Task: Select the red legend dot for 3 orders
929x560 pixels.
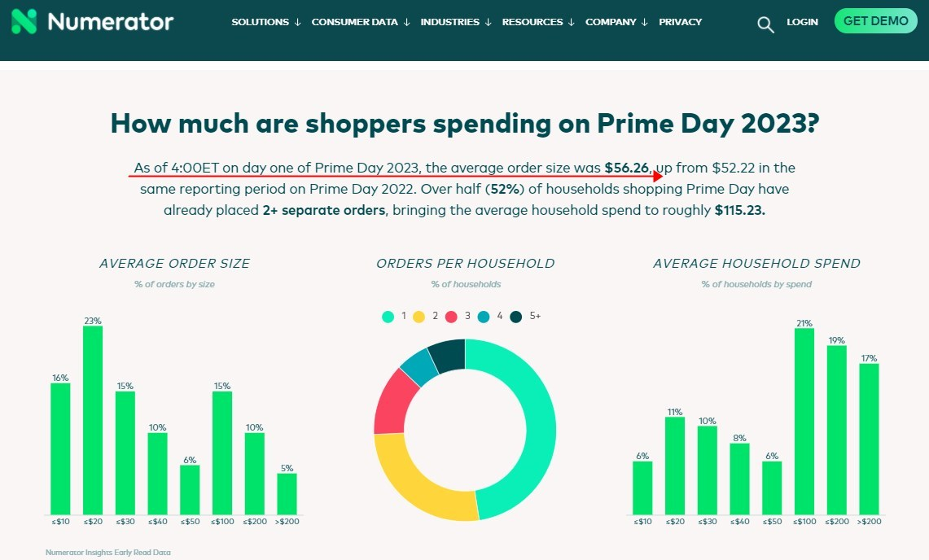Action: click(451, 317)
